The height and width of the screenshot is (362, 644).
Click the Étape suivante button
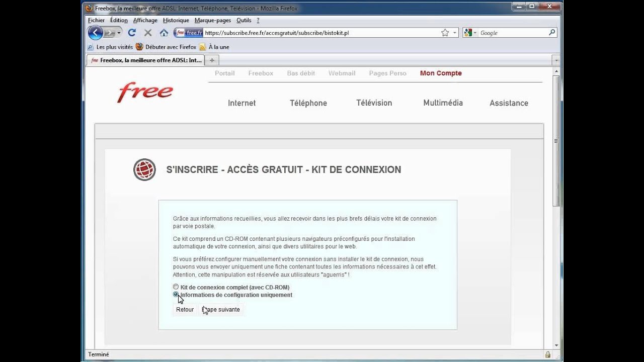click(x=221, y=309)
